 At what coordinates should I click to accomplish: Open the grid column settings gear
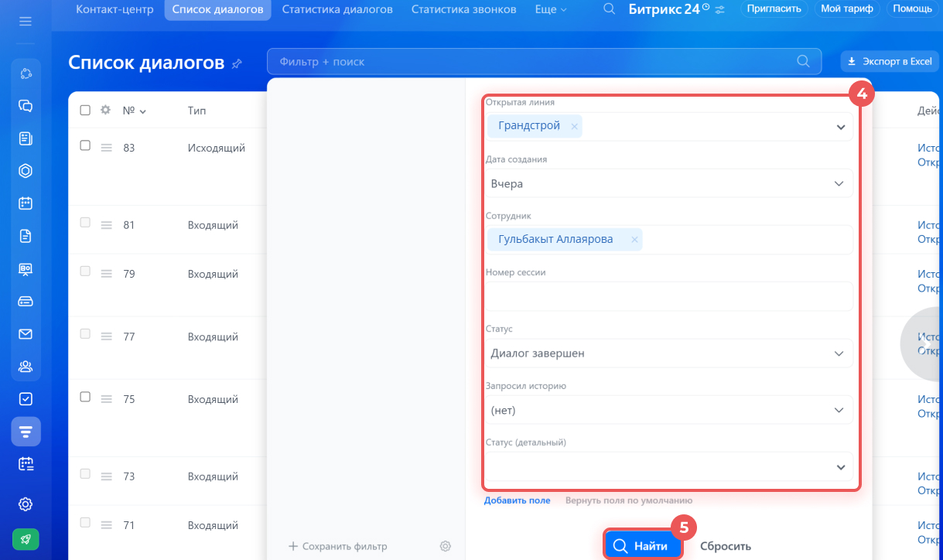click(x=106, y=110)
